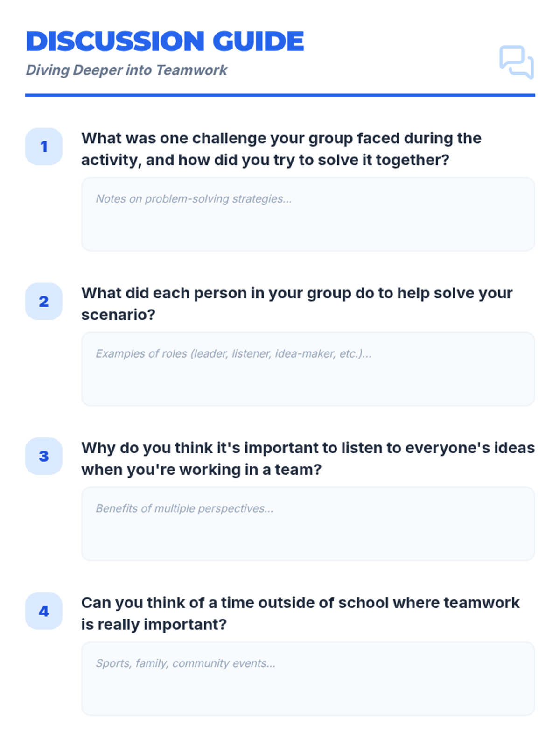The height and width of the screenshot is (747, 560).
Task: Click placeholder text 'Sports, family, community events'
Action: click(x=185, y=663)
